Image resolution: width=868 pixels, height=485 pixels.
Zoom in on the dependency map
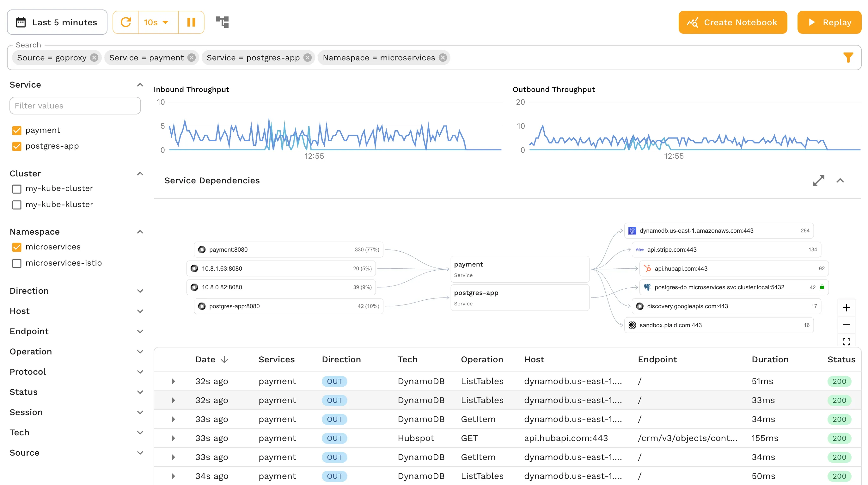[847, 307]
